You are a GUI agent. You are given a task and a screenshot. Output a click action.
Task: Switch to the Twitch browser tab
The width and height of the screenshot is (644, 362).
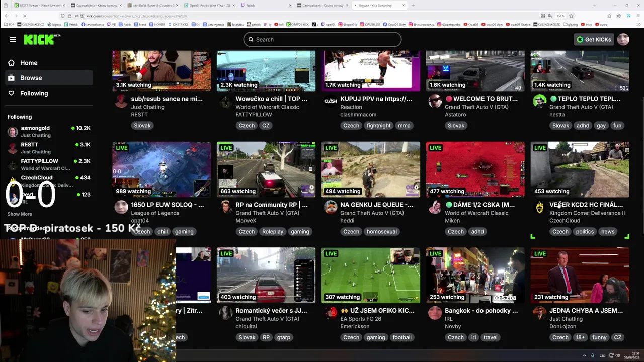click(x=265, y=5)
